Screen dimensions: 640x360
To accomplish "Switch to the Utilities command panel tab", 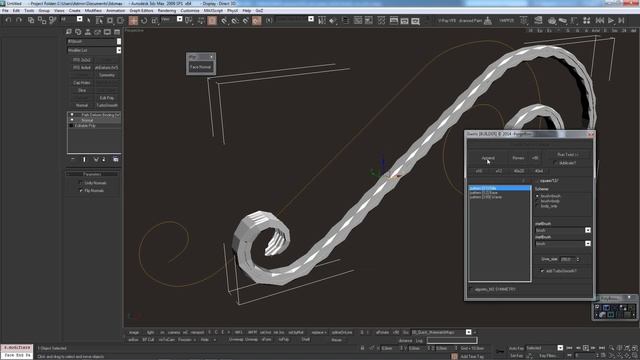I will pos(117,32).
